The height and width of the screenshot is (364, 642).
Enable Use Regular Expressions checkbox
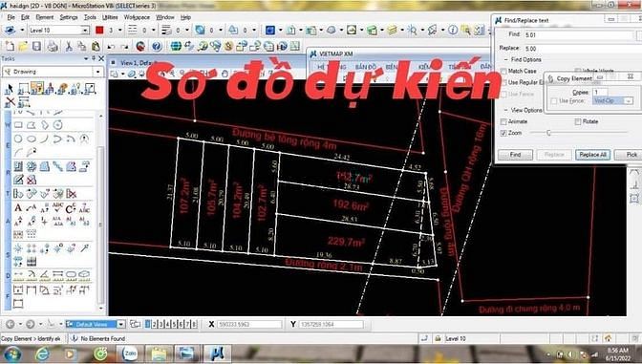click(x=503, y=82)
